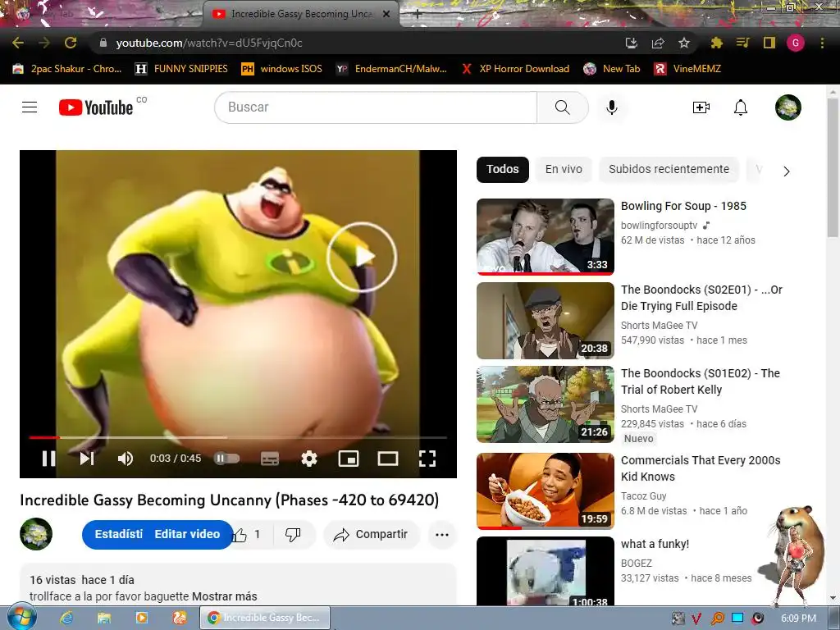Open Estadísticas for the video

(x=118, y=534)
